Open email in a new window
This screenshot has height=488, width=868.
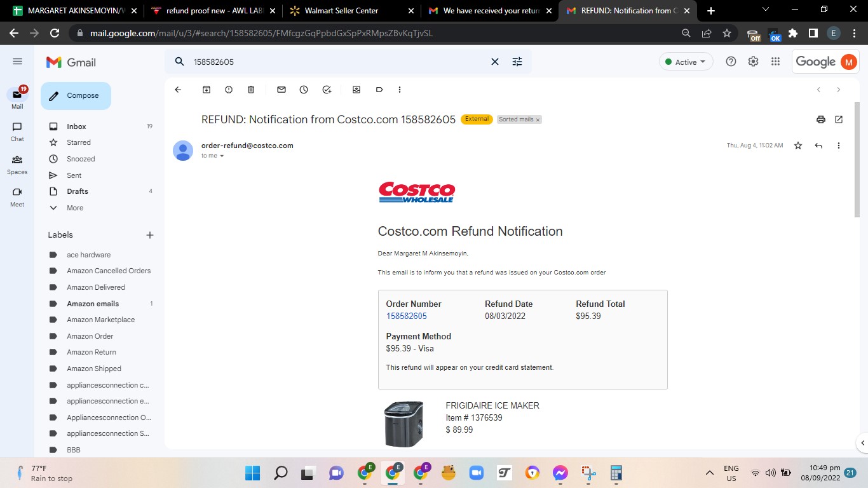[x=839, y=119]
